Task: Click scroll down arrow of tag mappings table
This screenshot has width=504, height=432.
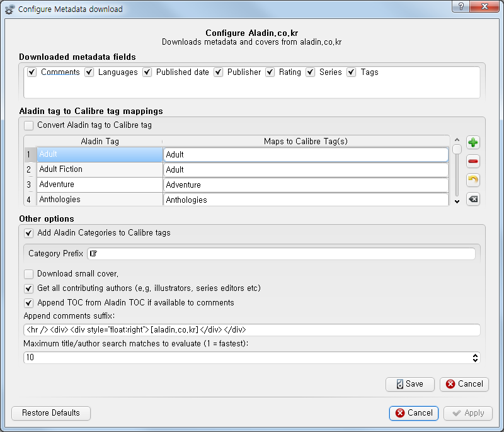Action: (x=457, y=202)
